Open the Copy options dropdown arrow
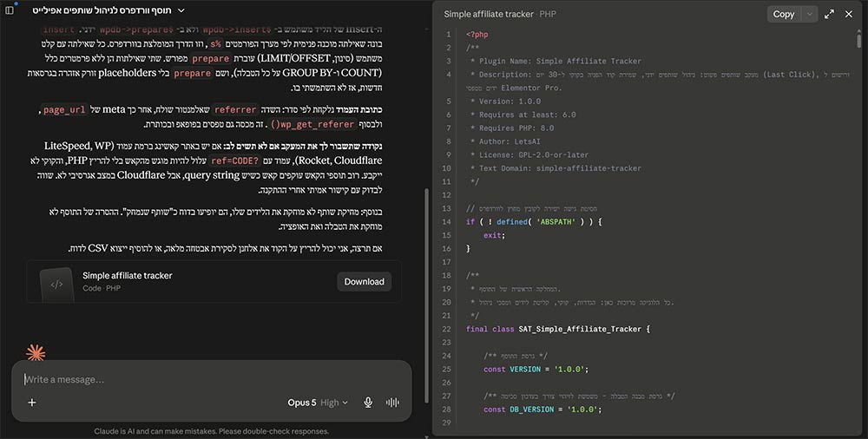 [809, 15]
